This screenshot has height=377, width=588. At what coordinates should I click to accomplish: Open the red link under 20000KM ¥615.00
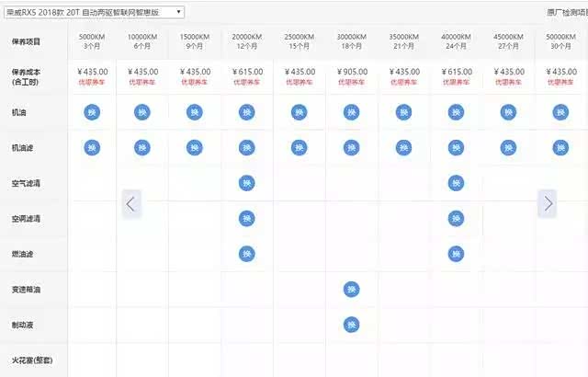click(247, 82)
